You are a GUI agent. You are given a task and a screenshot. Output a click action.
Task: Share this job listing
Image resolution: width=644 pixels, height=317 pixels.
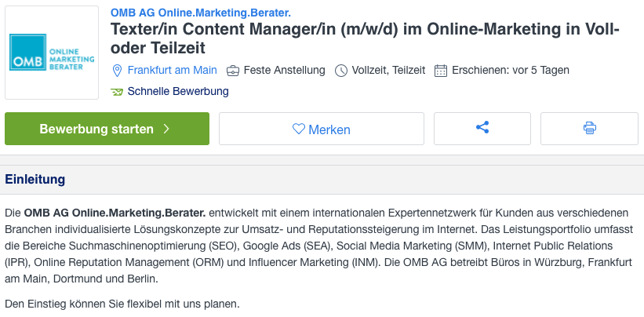(482, 128)
